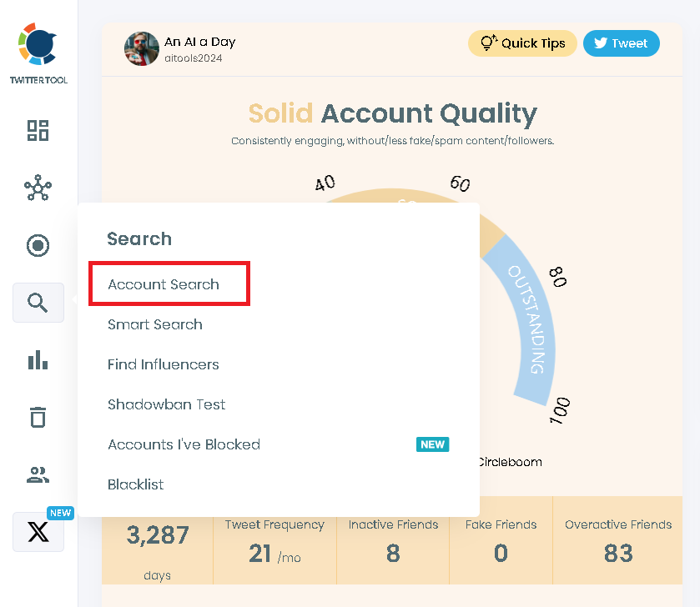Select the connections hub icon in sidebar
Screen dimensions: 700x607
[x=38, y=189]
